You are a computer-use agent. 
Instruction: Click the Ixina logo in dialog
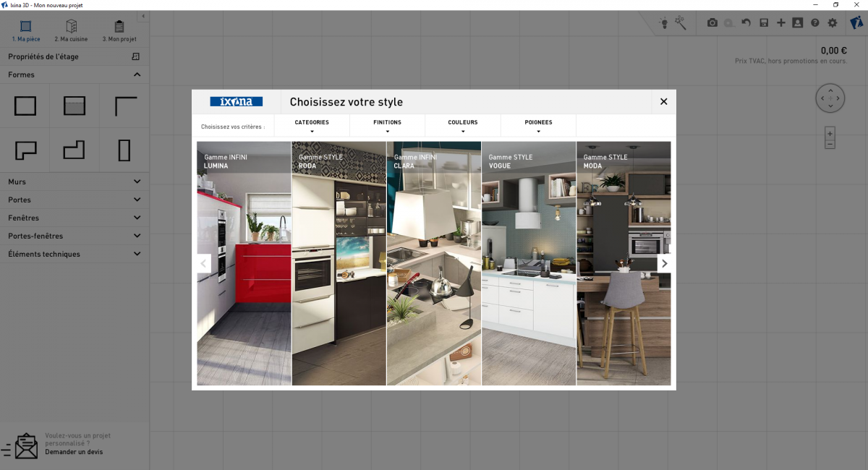pos(237,102)
